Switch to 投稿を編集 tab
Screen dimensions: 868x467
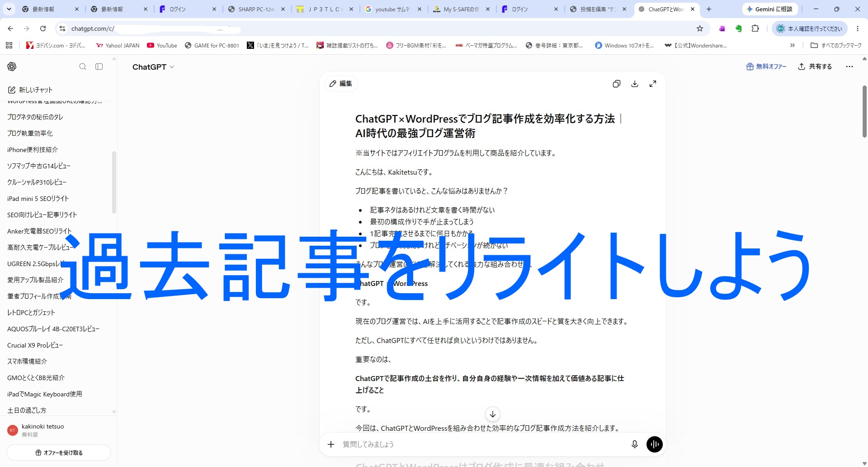(598, 9)
